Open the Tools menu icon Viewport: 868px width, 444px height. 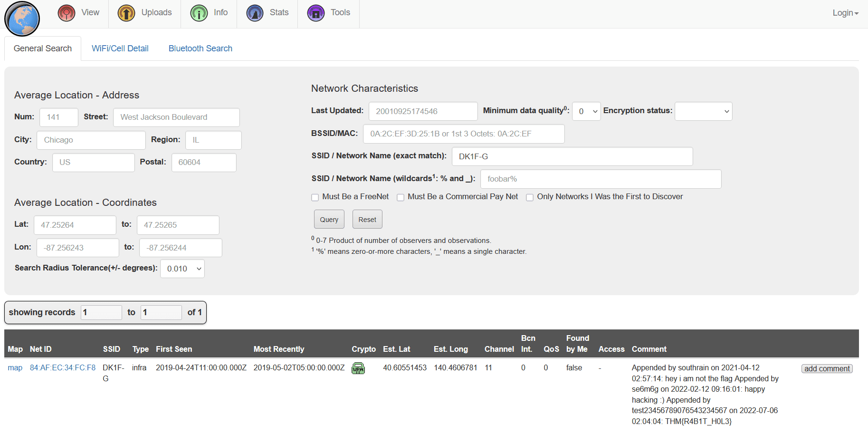(x=316, y=13)
